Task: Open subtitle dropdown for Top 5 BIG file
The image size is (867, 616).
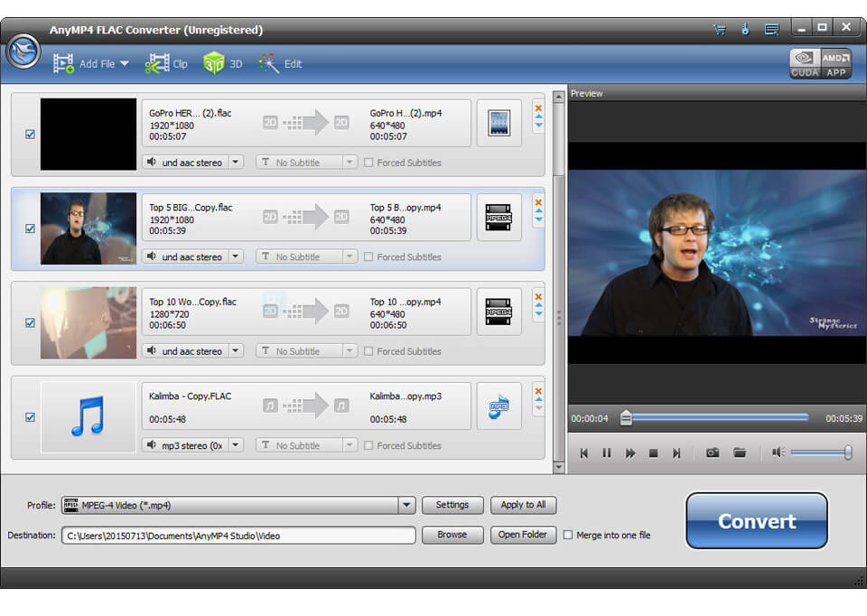Action: 350,257
